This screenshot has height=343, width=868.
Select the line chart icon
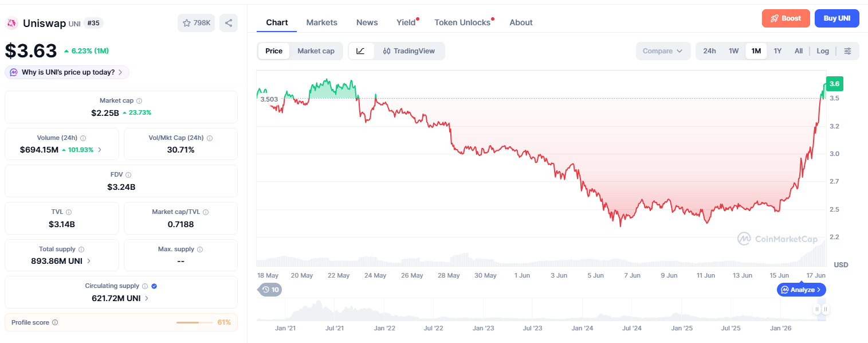point(361,51)
